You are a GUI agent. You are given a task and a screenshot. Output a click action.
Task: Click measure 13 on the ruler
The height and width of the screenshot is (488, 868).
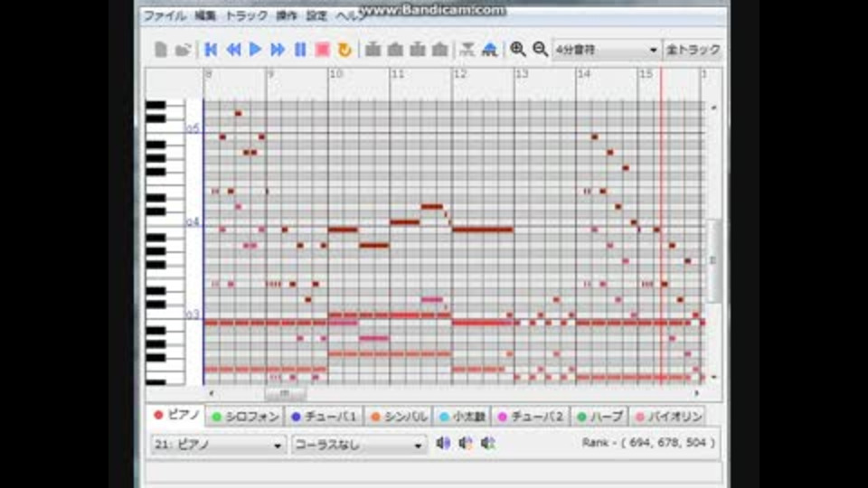[x=522, y=74]
